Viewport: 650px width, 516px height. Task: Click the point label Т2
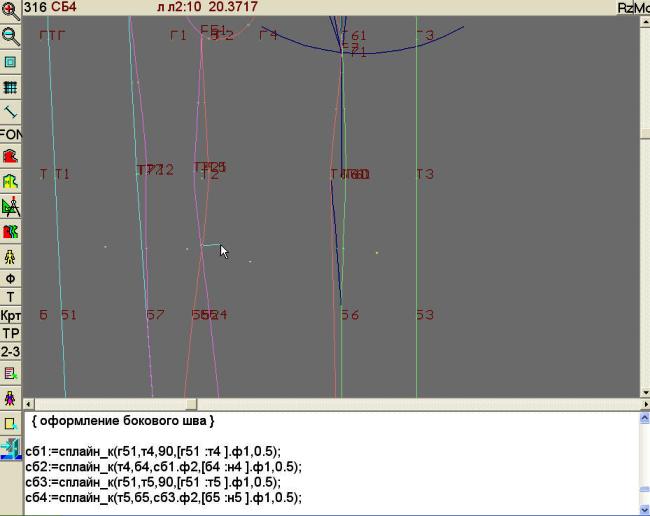click(210, 174)
